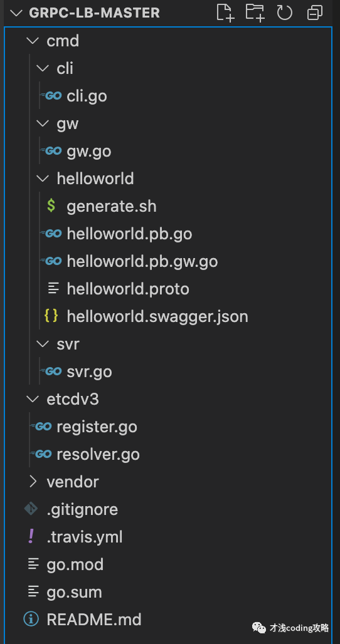Collapse the cmd folder chevron
The image size is (340, 644).
[31, 41]
